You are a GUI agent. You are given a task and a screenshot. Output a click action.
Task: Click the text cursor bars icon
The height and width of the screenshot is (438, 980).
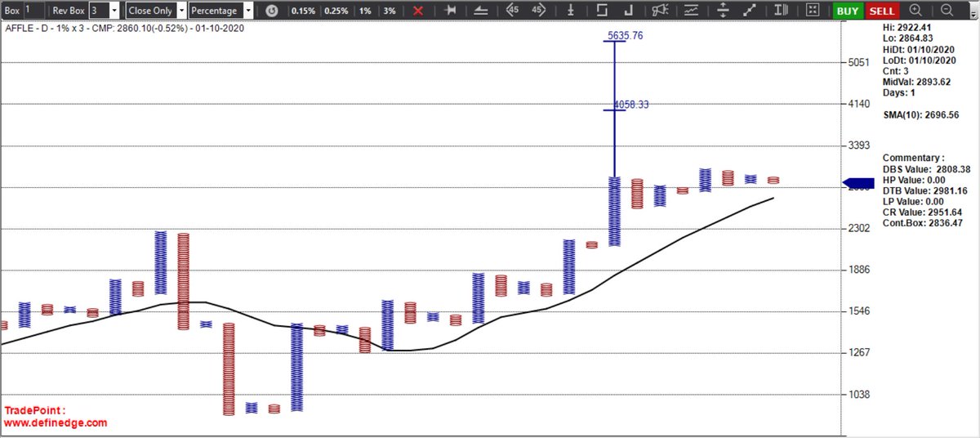781,11
